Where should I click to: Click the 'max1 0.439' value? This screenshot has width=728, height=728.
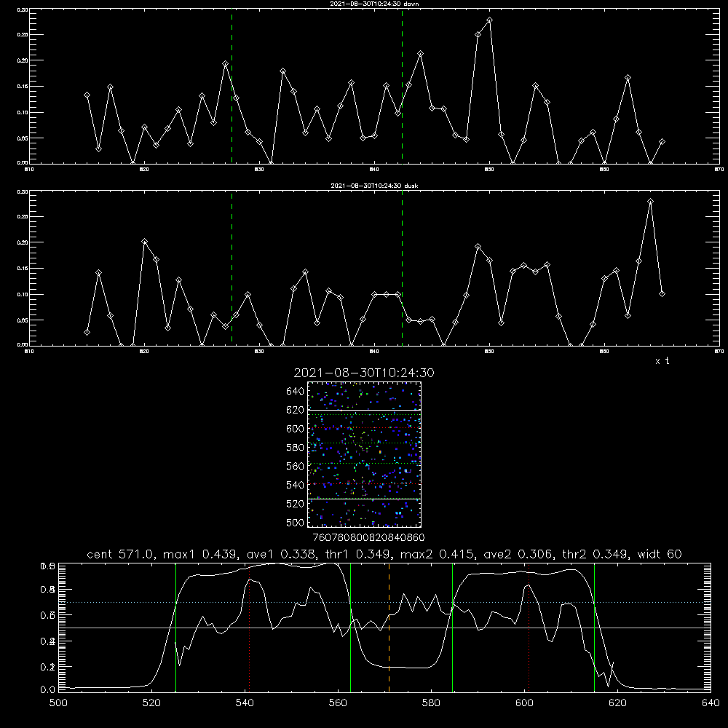(x=201, y=554)
